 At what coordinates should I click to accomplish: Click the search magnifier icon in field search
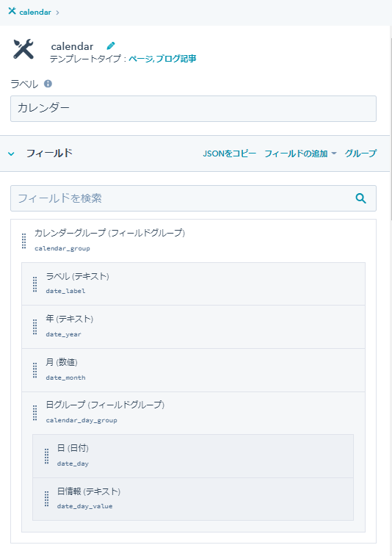coord(361,198)
